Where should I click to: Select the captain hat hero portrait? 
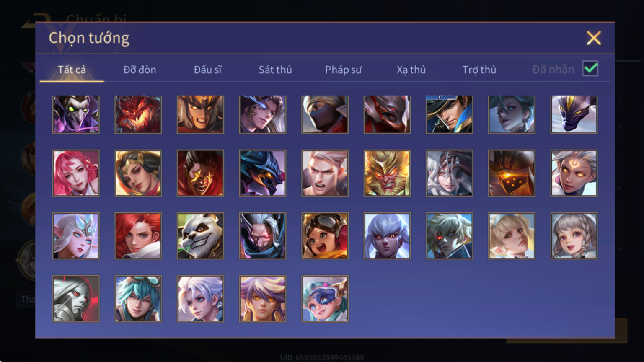coord(449,114)
